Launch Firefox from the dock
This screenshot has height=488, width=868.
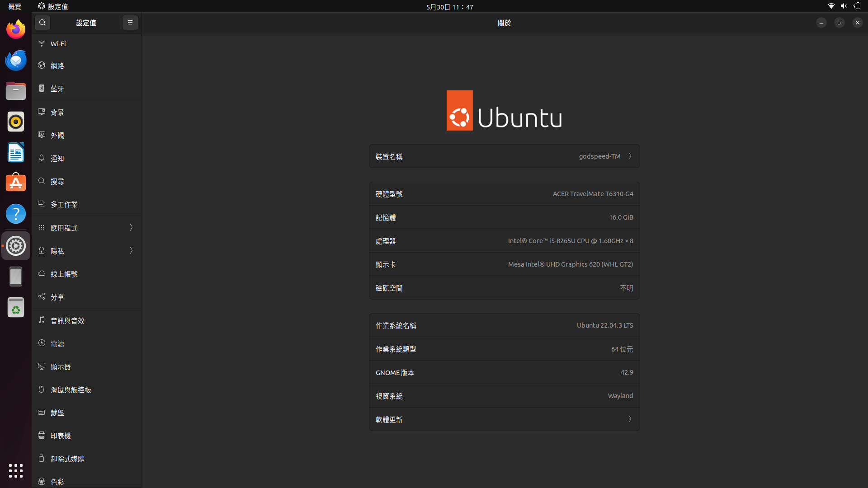tap(16, 29)
